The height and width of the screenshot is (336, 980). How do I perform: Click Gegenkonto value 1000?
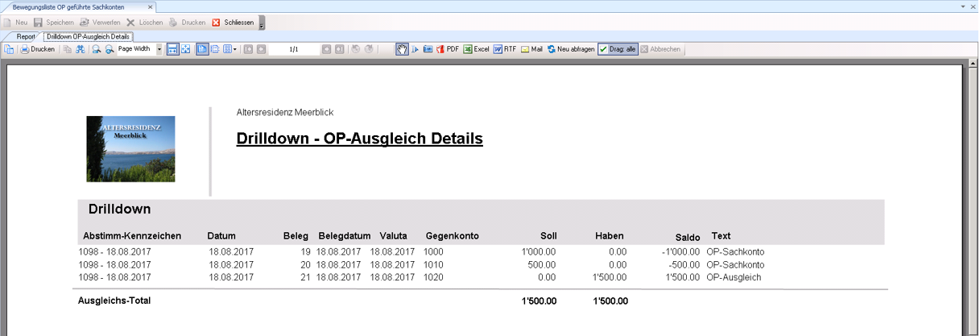coord(433,252)
